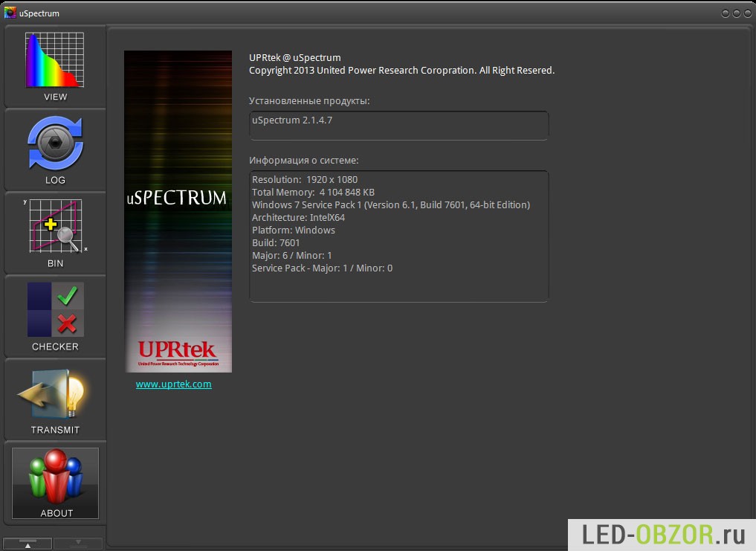Select the BIN chromaticity grid tool
The height and width of the screenshot is (551, 756).
[x=55, y=233]
